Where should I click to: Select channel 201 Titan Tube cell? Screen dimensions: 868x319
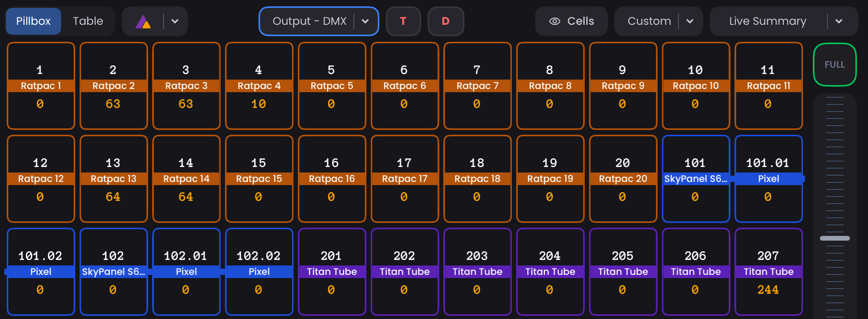(x=332, y=272)
